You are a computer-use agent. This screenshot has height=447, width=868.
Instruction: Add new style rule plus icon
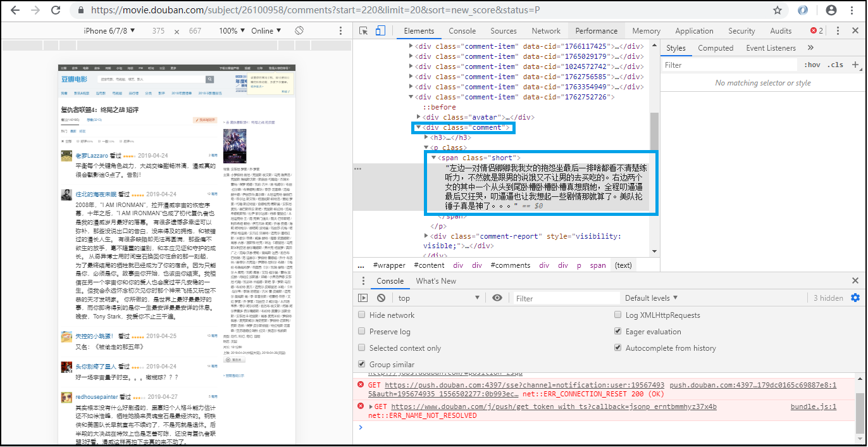[855, 65]
